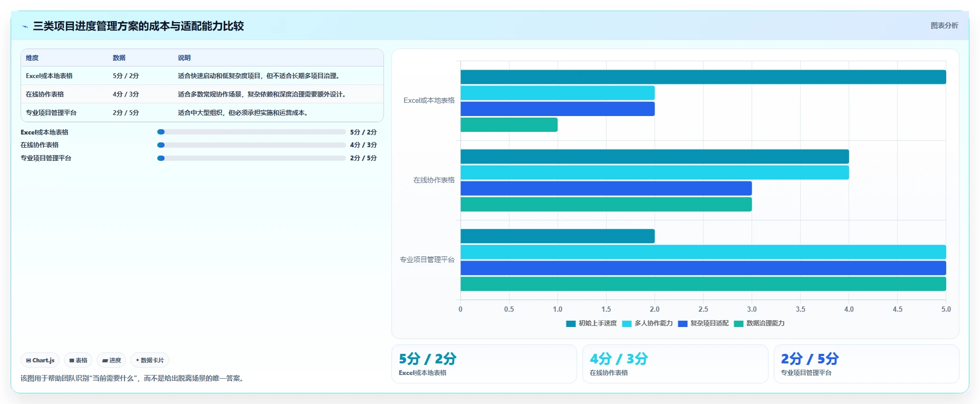The height and width of the screenshot is (404, 980).
Task: Click 在线协作表格's green 数据治理能力 bar
Action: coord(606,204)
